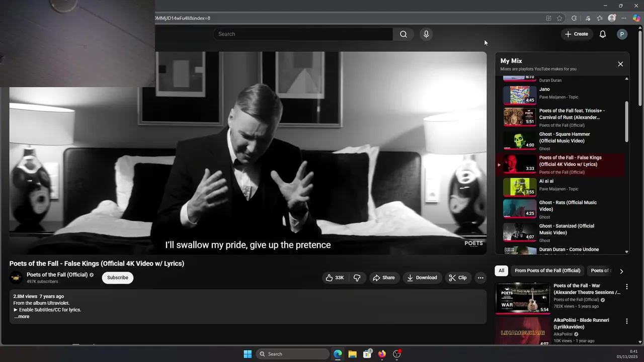Play Duran Duran - Come Undone item
The image size is (644, 362).
click(x=560, y=250)
